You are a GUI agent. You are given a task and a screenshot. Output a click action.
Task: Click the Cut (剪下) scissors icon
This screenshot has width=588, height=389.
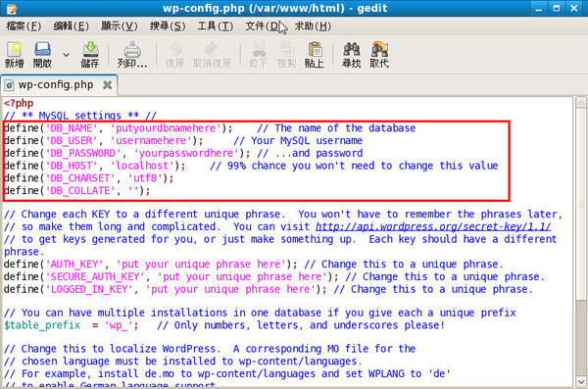pos(259,55)
